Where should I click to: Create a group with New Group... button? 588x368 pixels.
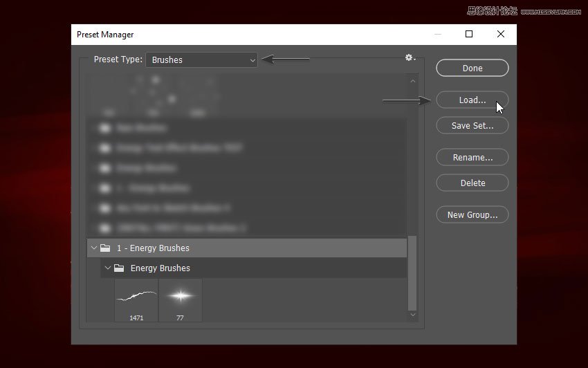tap(472, 215)
